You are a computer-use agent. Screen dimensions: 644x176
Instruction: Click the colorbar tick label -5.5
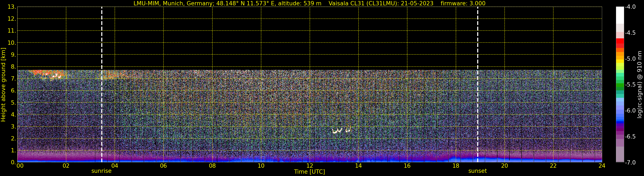click(630, 85)
